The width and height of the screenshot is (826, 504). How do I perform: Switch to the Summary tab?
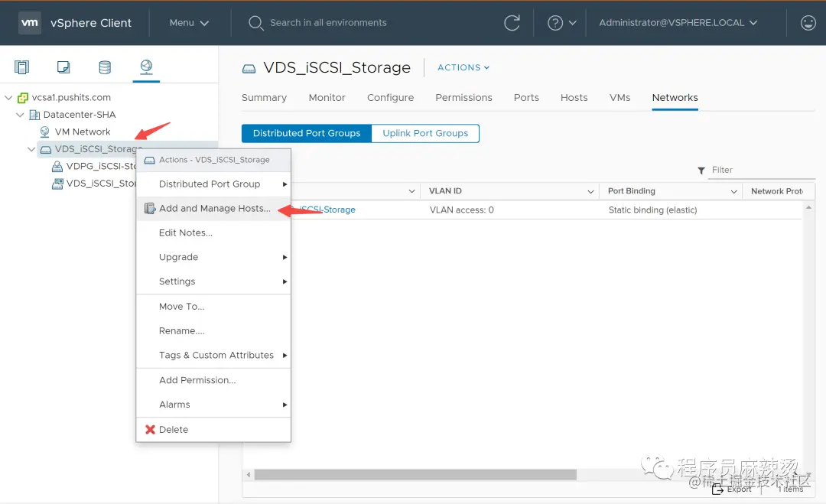pyautogui.click(x=264, y=97)
